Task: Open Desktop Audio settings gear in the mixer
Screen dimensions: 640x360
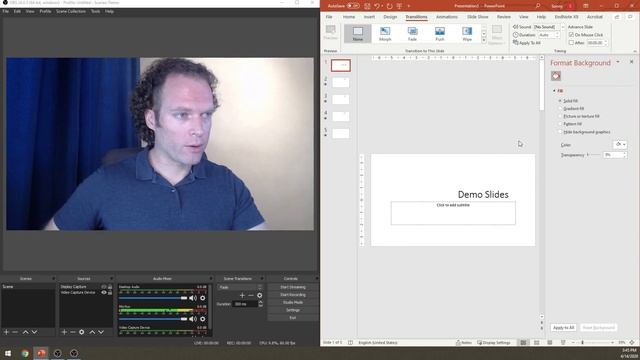Action: [202, 298]
